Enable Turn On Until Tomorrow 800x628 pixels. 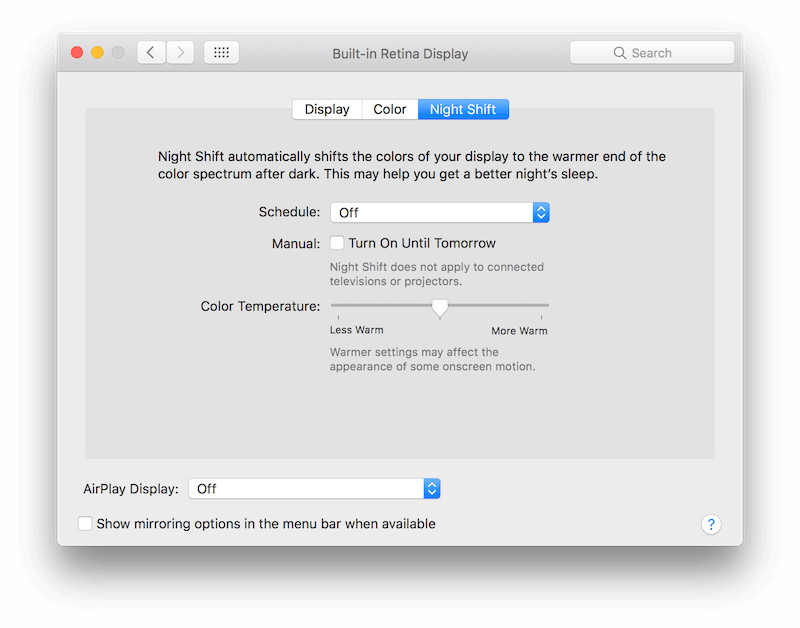click(337, 243)
